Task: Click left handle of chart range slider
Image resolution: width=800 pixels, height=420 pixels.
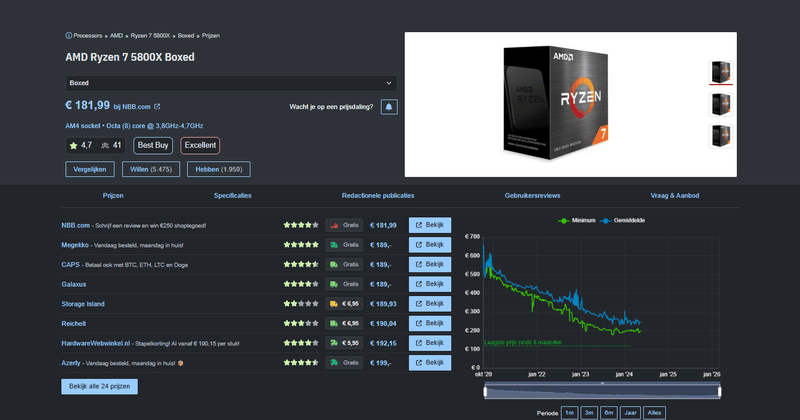Action: point(485,391)
